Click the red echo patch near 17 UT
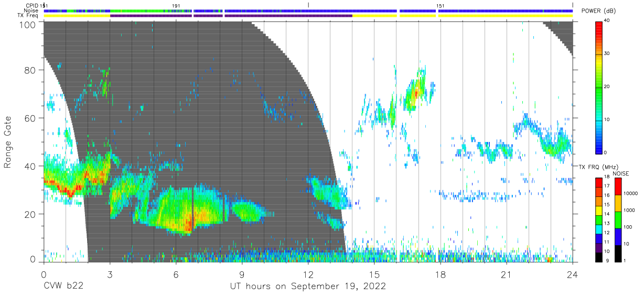Viewport: 644px width, 297px height. click(x=415, y=94)
